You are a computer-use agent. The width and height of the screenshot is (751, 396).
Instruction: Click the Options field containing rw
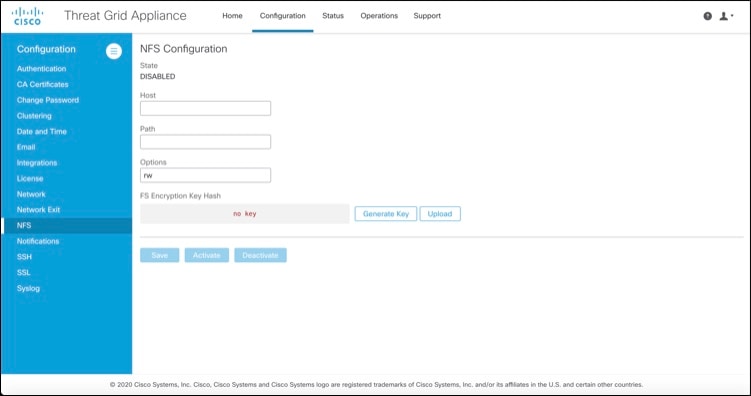pos(205,175)
